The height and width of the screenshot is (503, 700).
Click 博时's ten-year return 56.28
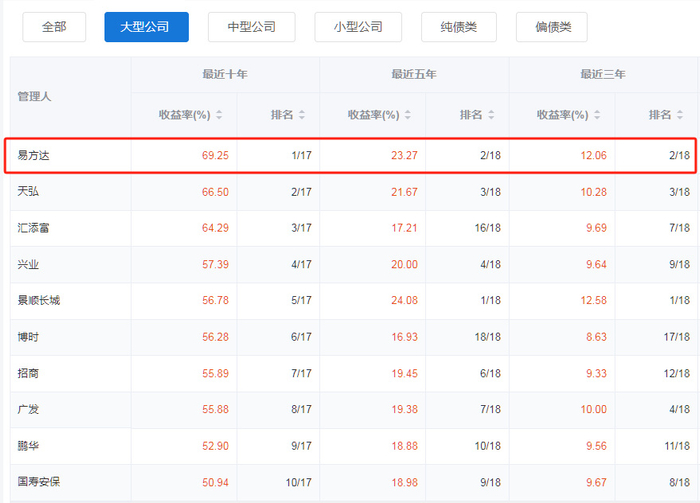[x=215, y=337]
